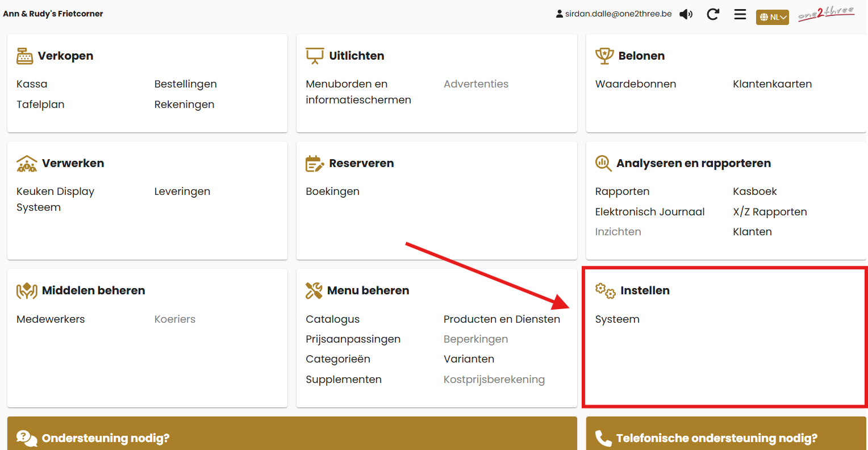Viewport: 868px width, 450px height.
Task: Click the Verwerken kitchen house icon
Action: pyautogui.click(x=27, y=164)
